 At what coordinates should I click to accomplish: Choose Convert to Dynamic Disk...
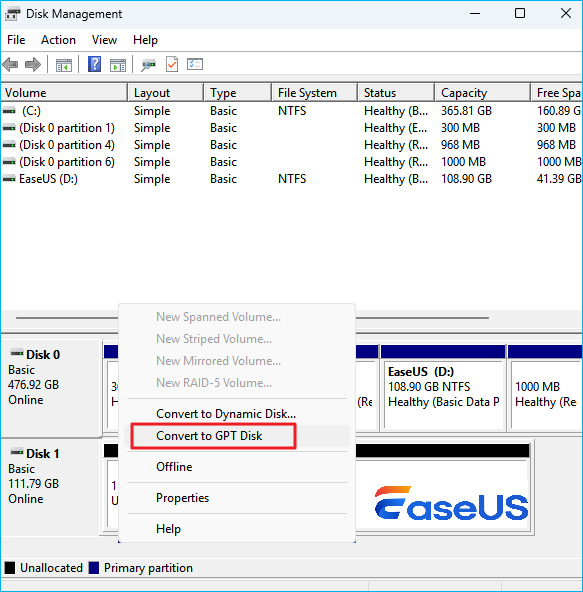pos(237,414)
